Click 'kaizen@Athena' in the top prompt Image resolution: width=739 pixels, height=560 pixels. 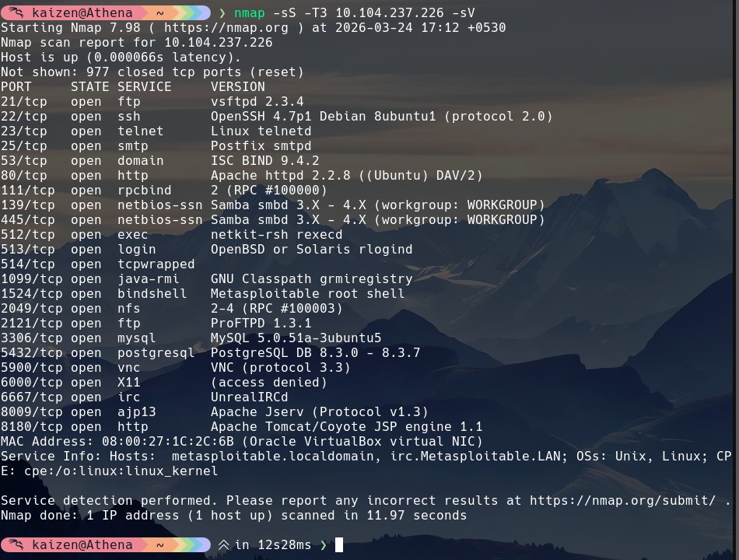pyautogui.click(x=82, y=12)
